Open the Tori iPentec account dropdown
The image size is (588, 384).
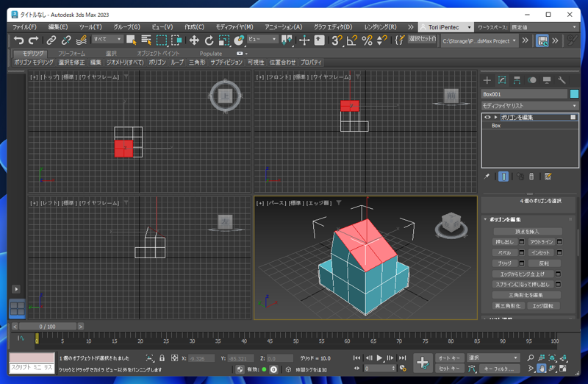pyautogui.click(x=445, y=27)
